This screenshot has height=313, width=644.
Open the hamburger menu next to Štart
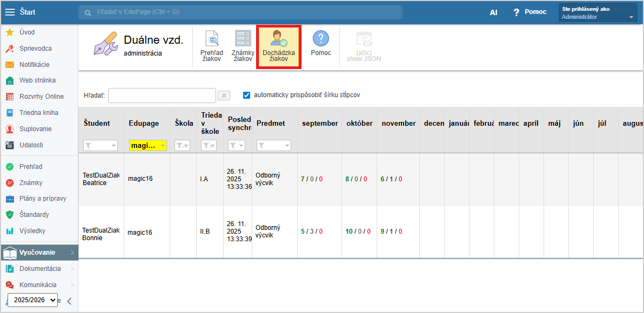tap(10, 12)
